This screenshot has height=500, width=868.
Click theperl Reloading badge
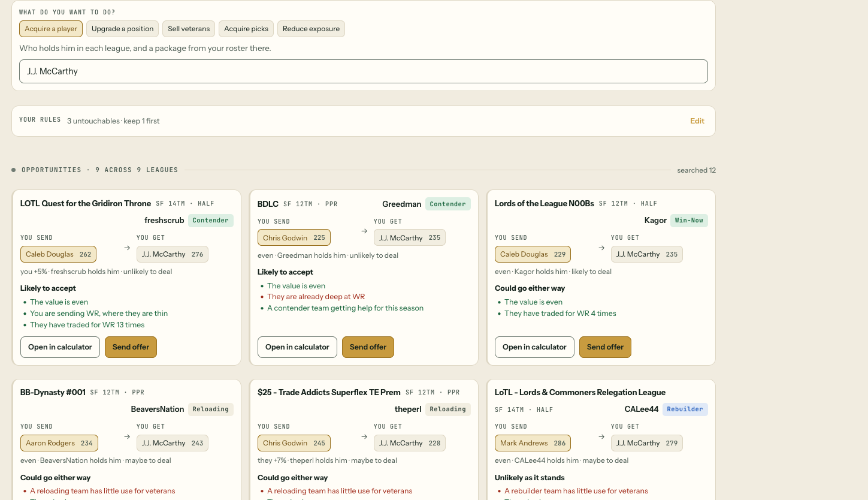448,409
